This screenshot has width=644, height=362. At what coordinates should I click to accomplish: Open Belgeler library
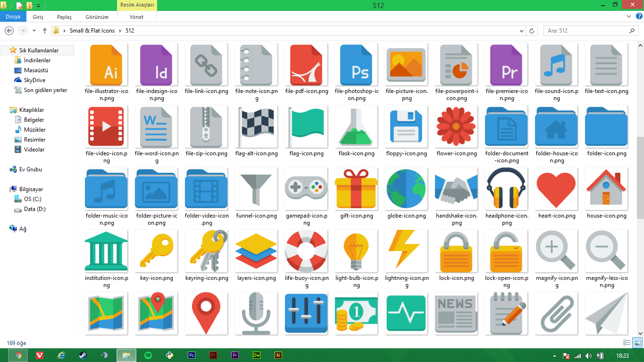click(34, 120)
